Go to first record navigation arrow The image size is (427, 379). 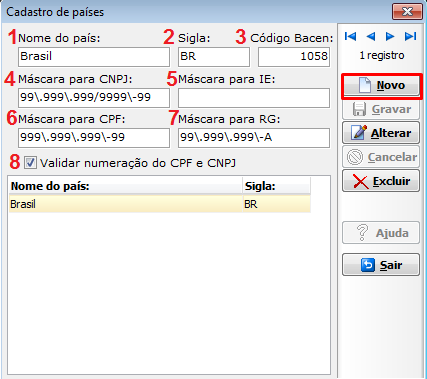350,36
